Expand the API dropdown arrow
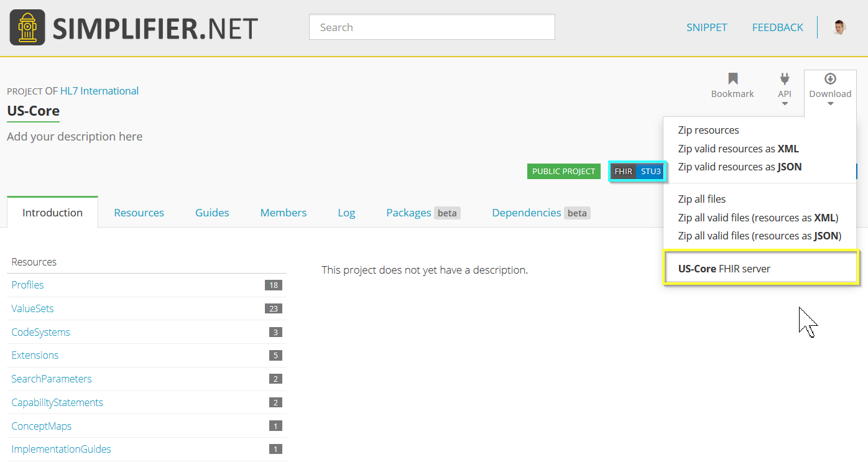The height and width of the screenshot is (467, 868). pos(785,104)
